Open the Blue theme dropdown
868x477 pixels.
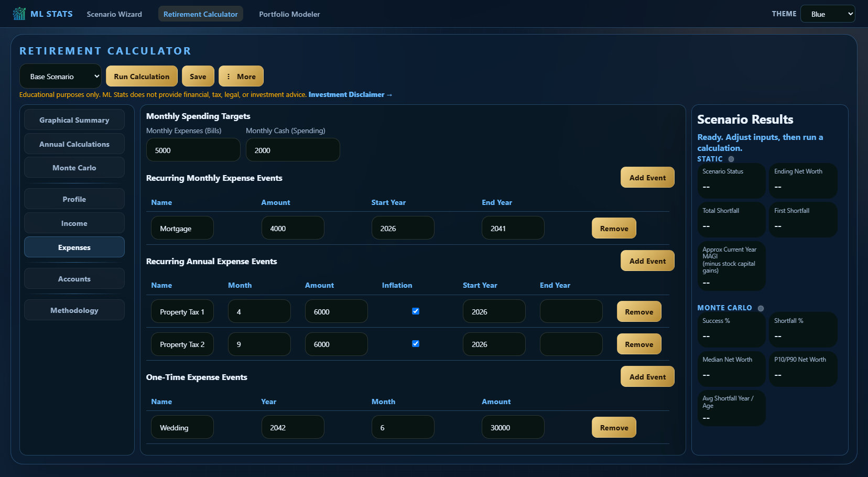828,14
